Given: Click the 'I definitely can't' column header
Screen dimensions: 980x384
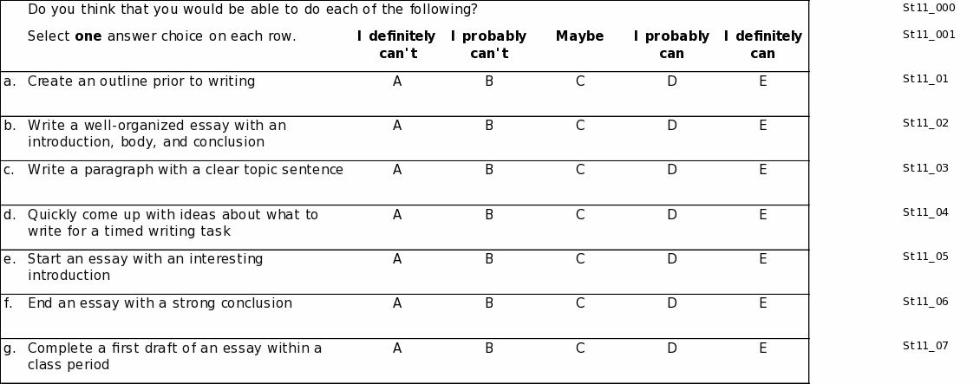Looking at the screenshot, I should click(x=397, y=45).
